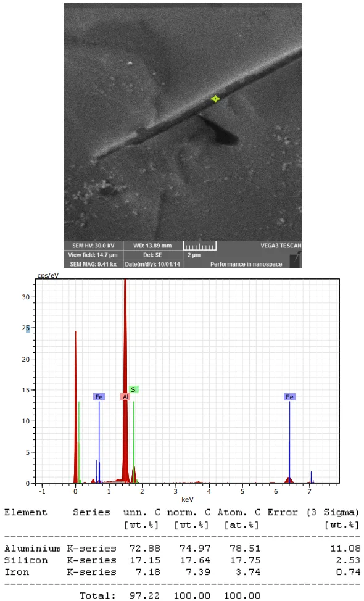Click the 'Iron' row name
This screenshot has width=364, height=601.
click(17, 572)
